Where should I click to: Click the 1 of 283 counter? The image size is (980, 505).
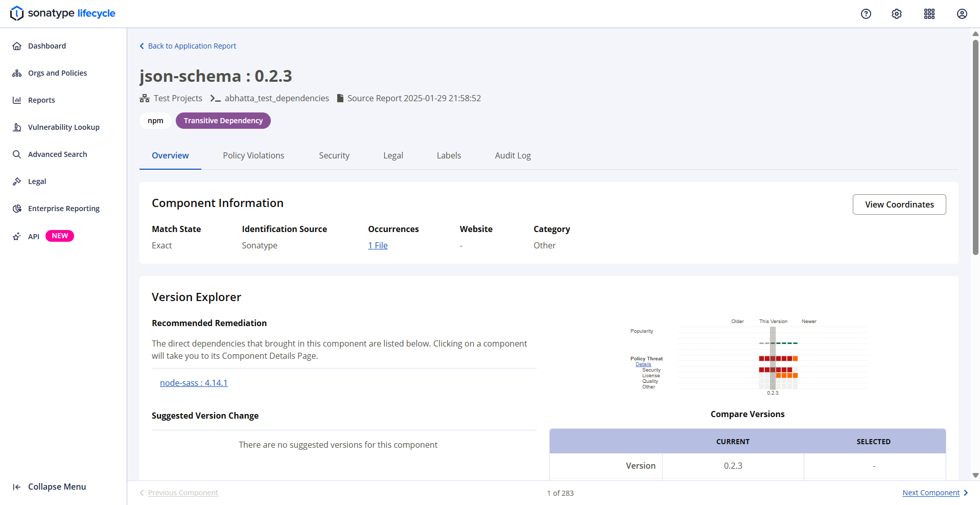click(561, 493)
